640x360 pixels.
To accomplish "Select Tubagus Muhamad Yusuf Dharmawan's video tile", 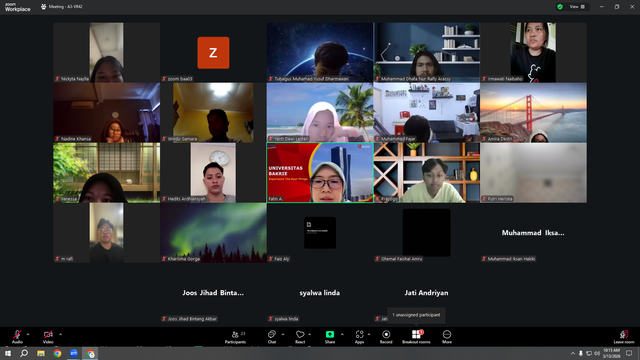I will click(320, 52).
